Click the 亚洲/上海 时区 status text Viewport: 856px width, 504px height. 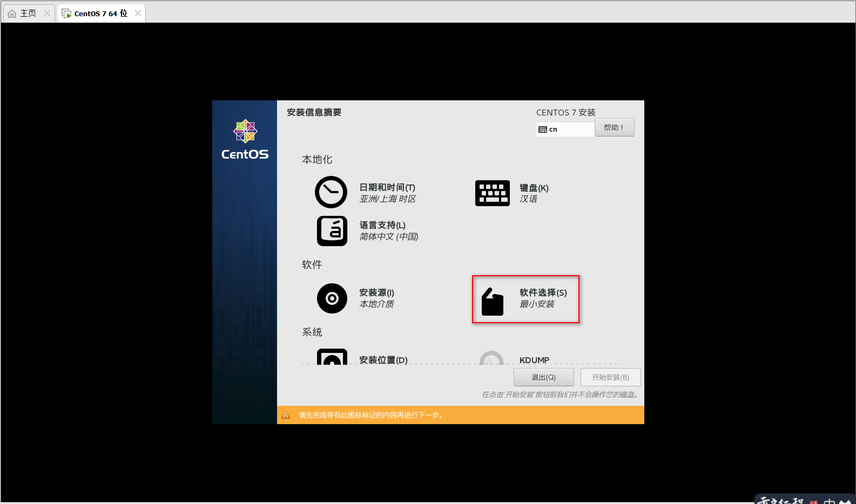pos(388,199)
